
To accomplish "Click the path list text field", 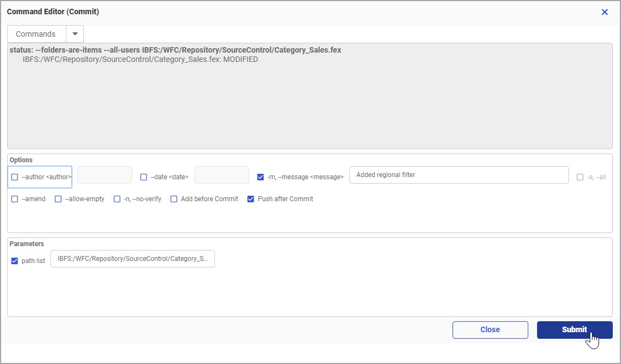I will pyautogui.click(x=133, y=259).
